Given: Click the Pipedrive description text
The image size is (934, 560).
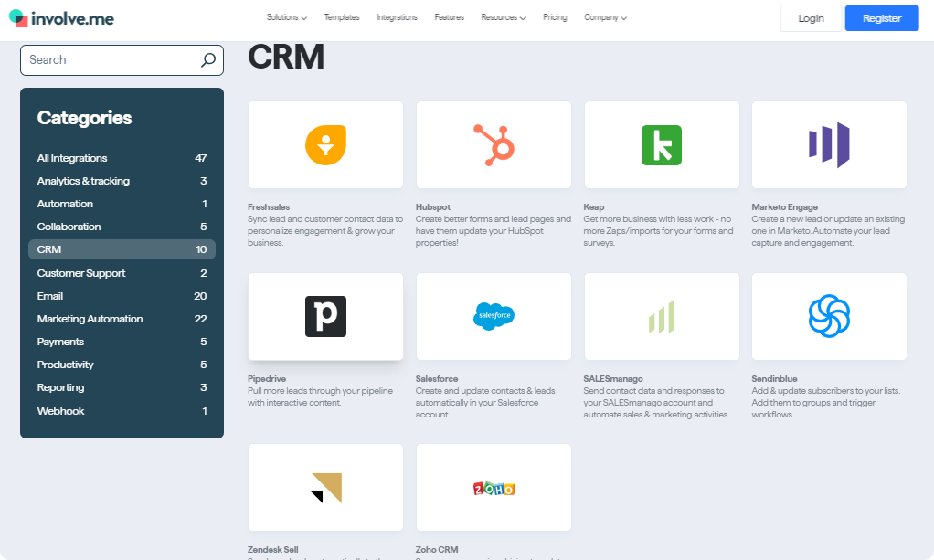Looking at the screenshot, I should (x=321, y=396).
